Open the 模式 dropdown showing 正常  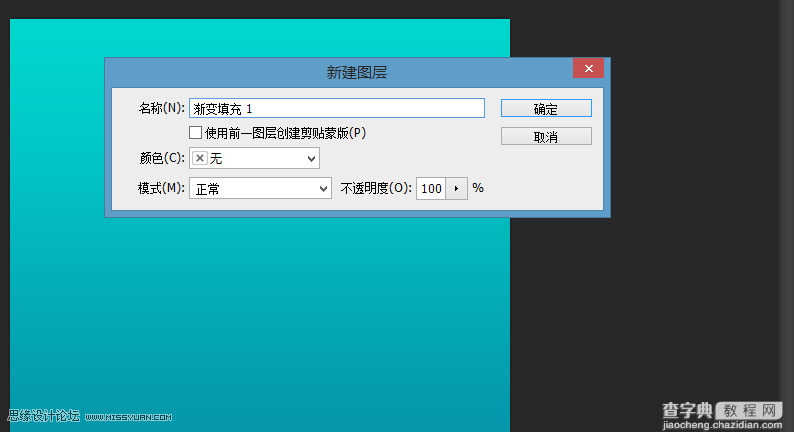click(260, 188)
